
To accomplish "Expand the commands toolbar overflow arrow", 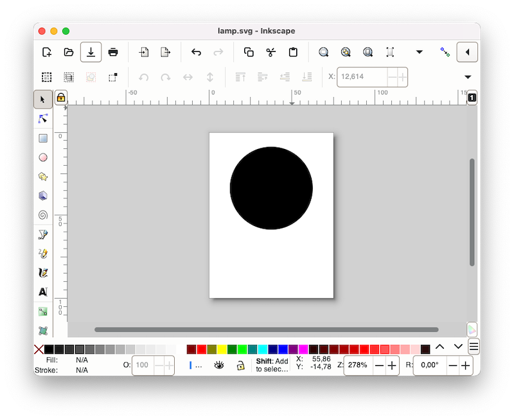I will [x=420, y=52].
